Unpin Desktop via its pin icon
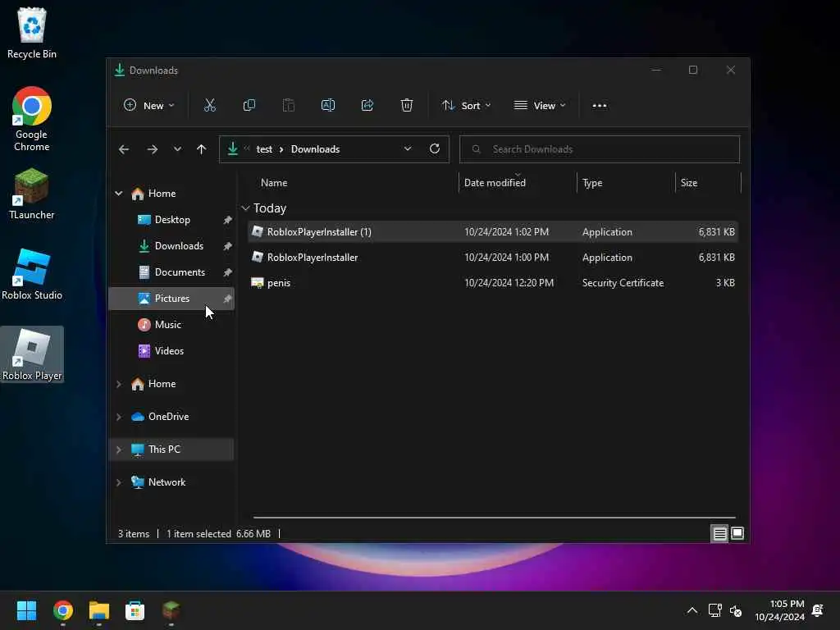The image size is (840, 630). (228, 220)
